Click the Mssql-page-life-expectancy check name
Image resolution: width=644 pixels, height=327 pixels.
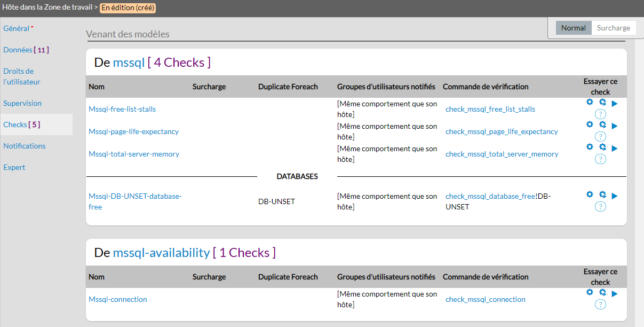click(x=133, y=131)
